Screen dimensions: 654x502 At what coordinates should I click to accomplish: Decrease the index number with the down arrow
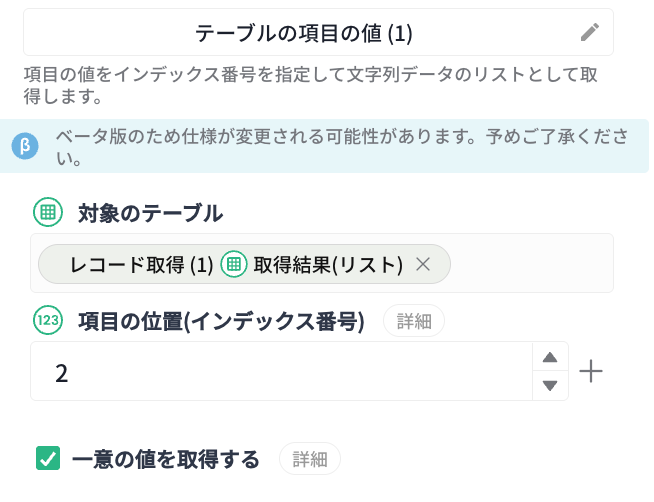[548, 385]
